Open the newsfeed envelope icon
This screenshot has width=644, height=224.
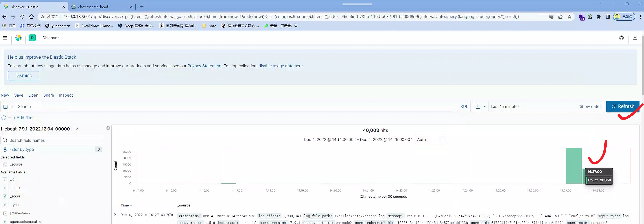point(635,38)
